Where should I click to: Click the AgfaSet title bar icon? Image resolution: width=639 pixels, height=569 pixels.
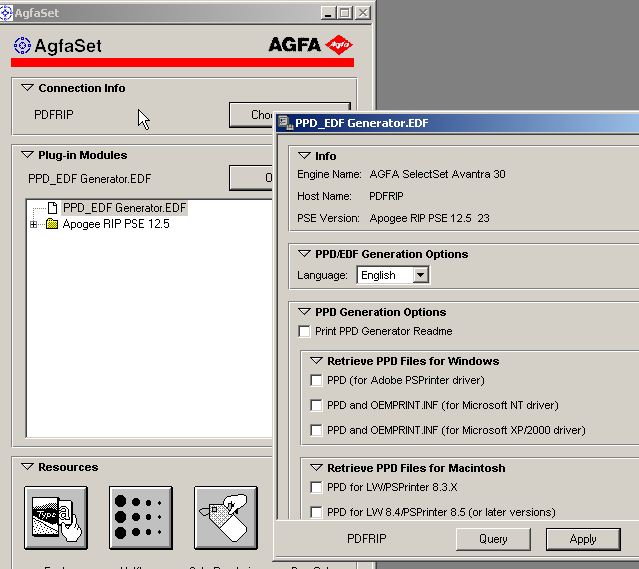[6, 13]
